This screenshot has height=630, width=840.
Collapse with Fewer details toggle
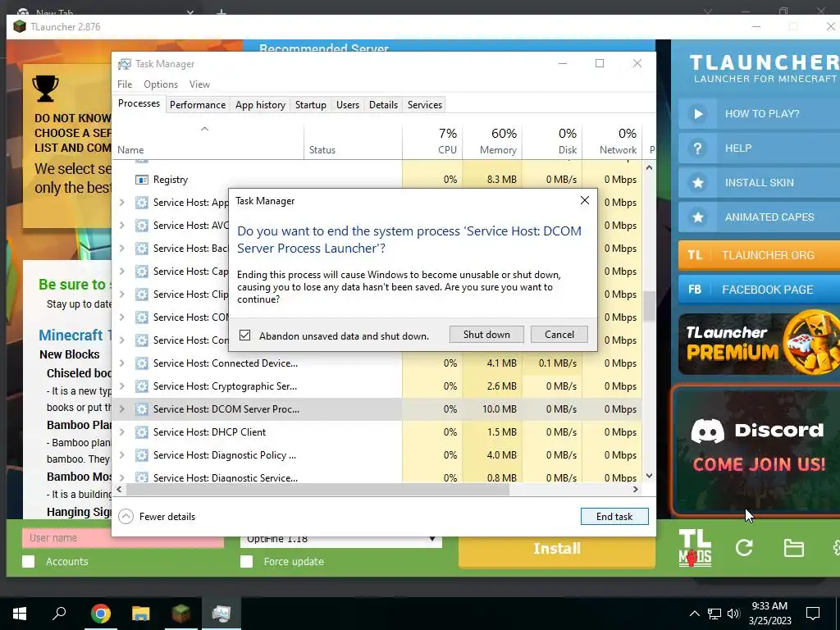click(157, 517)
